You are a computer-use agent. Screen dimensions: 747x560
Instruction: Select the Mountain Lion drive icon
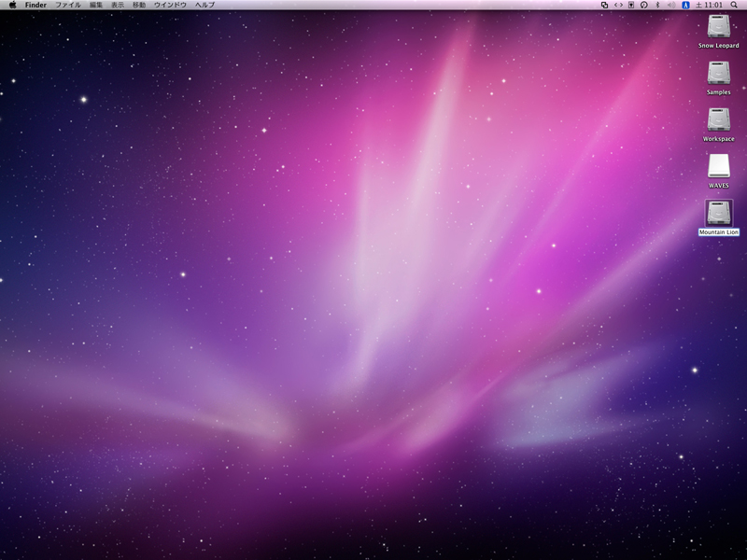718,213
